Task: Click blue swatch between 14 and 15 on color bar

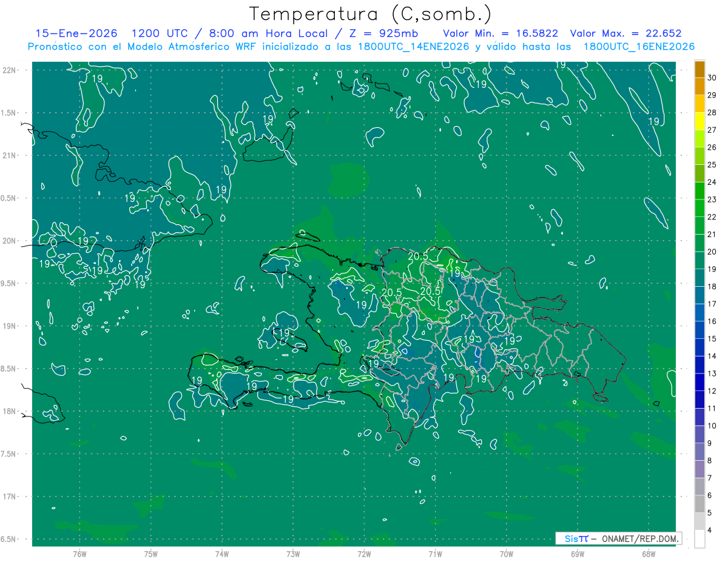Action: coord(699,347)
